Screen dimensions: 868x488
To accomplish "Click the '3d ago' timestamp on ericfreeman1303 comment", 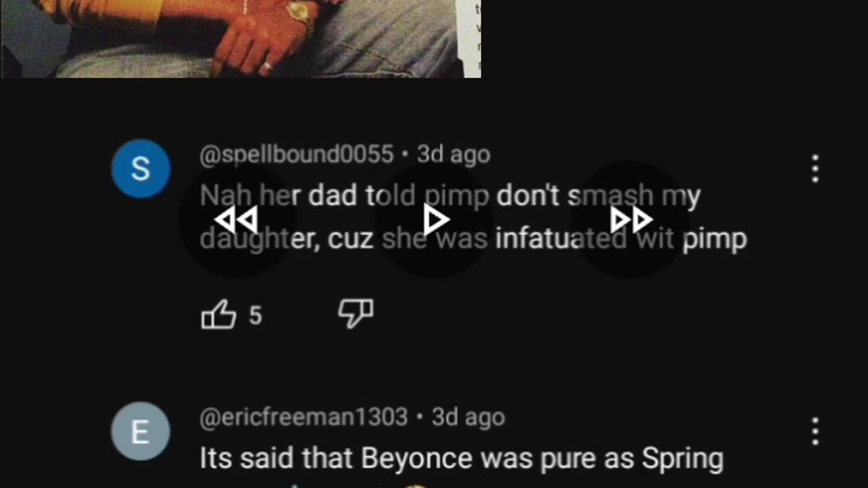I will [x=469, y=417].
